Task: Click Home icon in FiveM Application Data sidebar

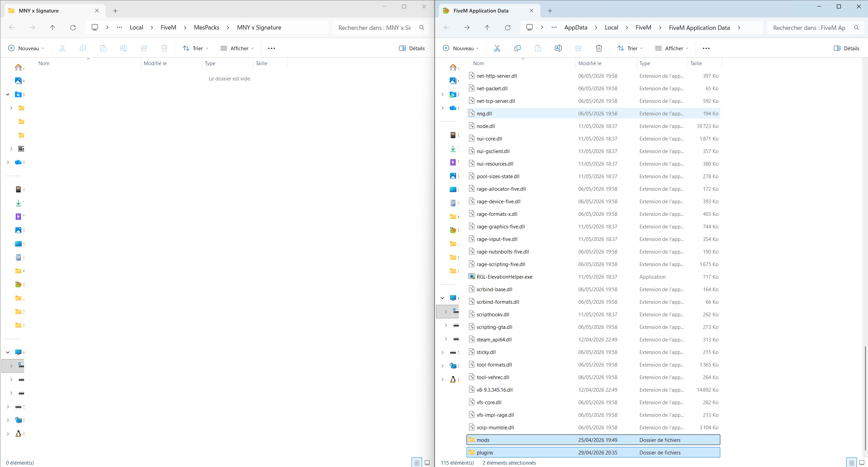Action: pos(453,67)
